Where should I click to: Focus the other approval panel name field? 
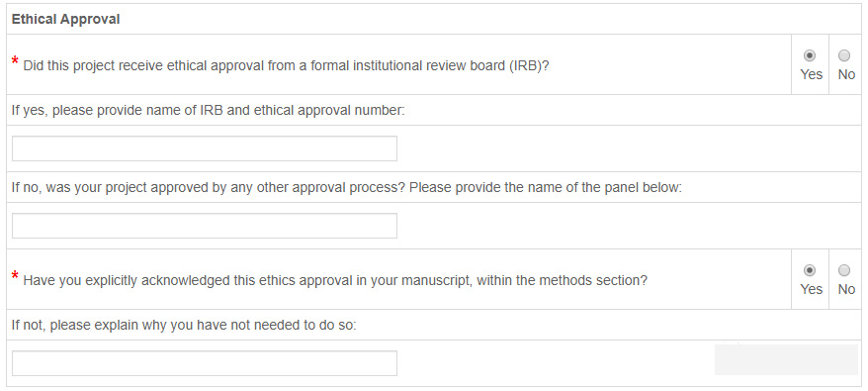click(x=205, y=226)
